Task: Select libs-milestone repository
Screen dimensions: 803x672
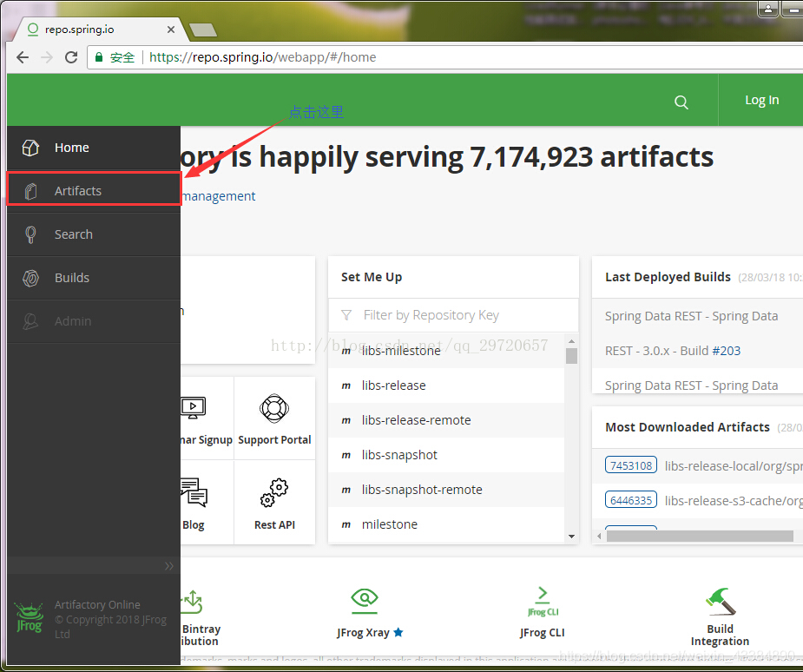Action: 446,351
